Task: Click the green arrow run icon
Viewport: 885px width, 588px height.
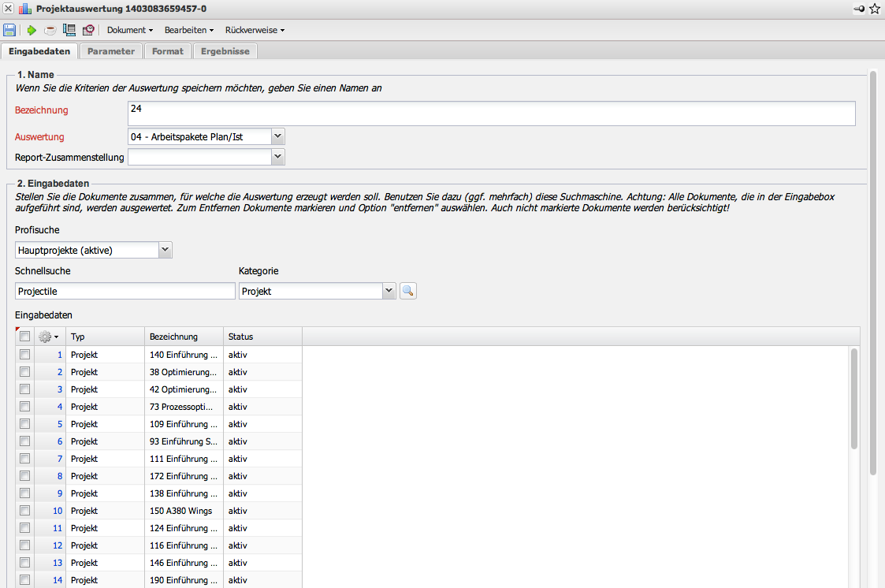Action: point(32,30)
